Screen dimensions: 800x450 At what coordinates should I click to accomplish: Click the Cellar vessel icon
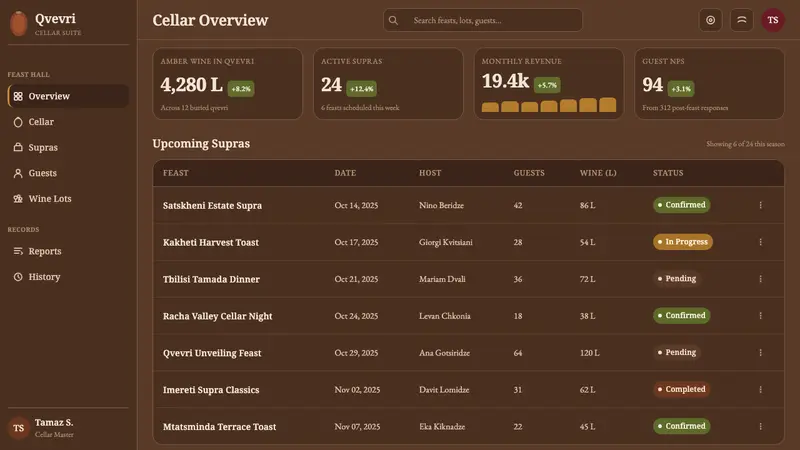tap(18, 122)
